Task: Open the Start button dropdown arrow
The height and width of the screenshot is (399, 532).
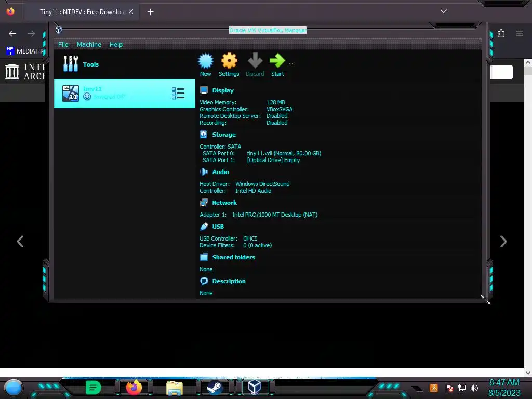Action: tap(291, 64)
